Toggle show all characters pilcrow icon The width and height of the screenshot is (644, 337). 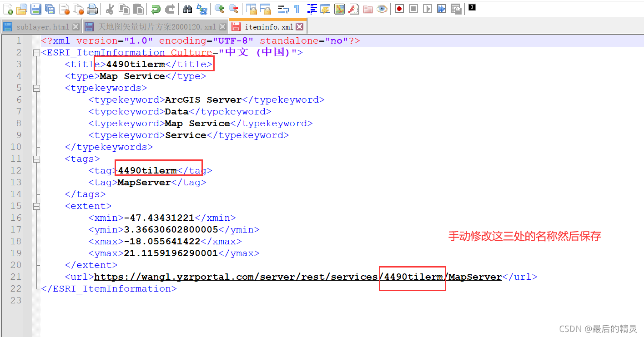(297, 9)
